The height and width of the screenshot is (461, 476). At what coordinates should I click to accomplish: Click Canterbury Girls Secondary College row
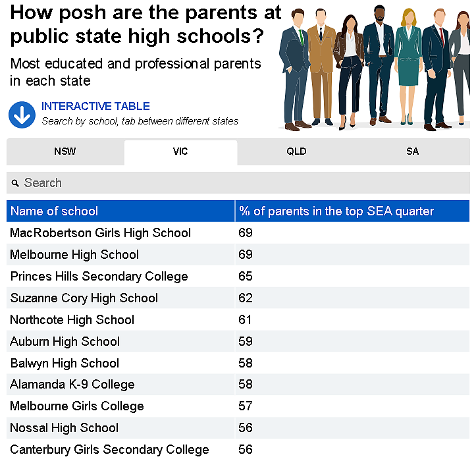point(238,449)
